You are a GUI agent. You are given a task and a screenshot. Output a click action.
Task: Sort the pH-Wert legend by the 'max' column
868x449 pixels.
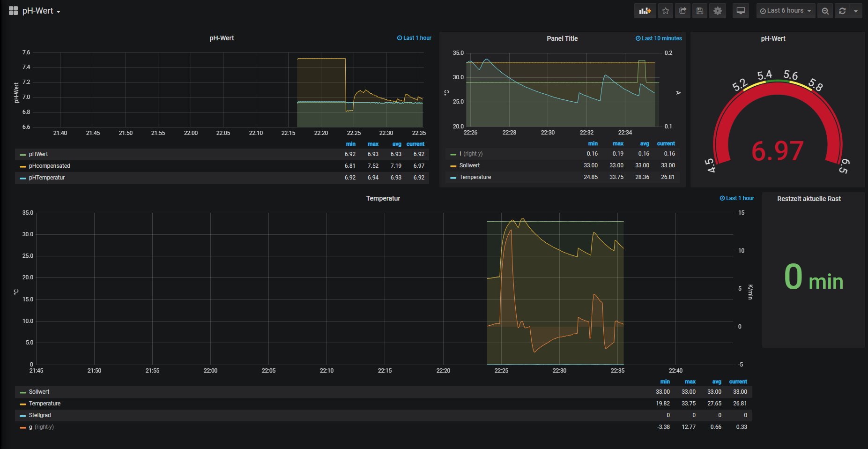[x=373, y=144]
